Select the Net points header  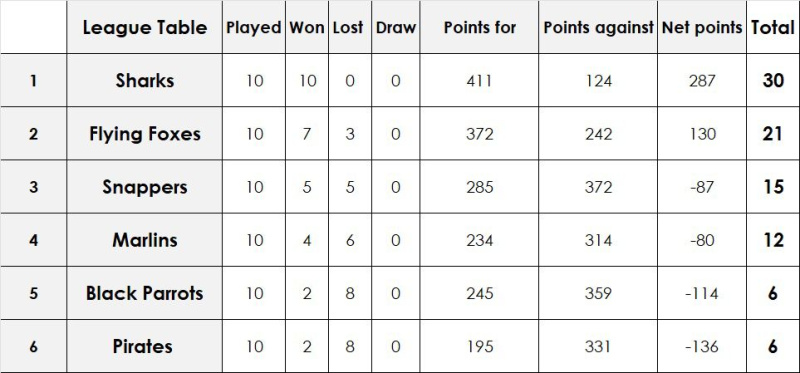(702, 27)
